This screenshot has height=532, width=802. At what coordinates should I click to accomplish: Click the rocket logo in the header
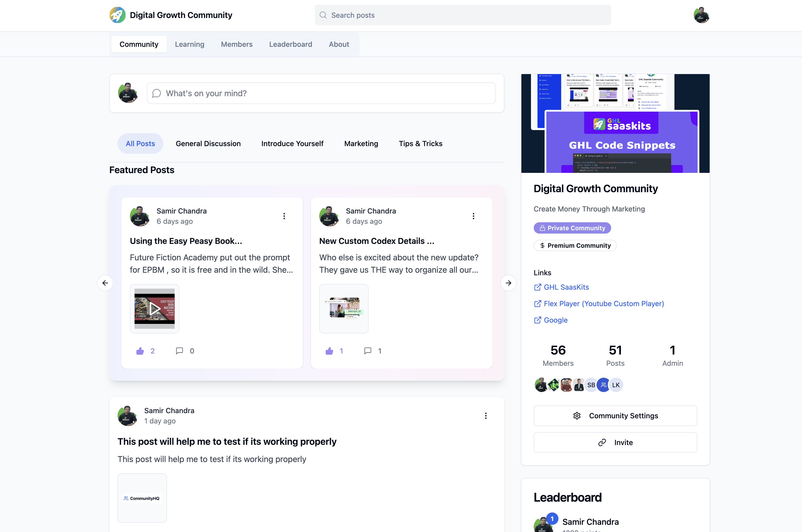[117, 15]
